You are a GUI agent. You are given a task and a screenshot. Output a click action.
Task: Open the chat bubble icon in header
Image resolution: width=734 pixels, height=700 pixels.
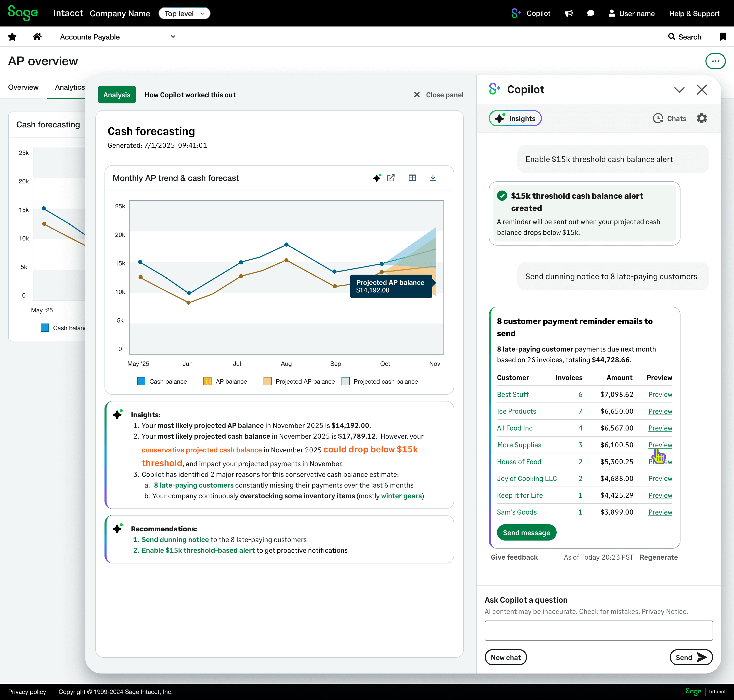coord(591,14)
